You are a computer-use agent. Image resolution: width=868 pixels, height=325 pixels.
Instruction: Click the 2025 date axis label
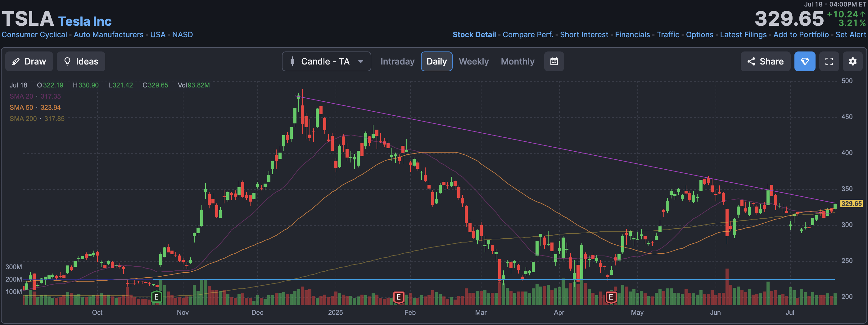click(335, 312)
